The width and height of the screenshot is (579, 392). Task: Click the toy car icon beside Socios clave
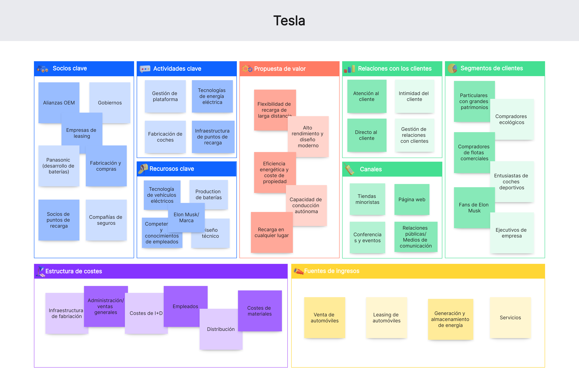[x=43, y=69]
